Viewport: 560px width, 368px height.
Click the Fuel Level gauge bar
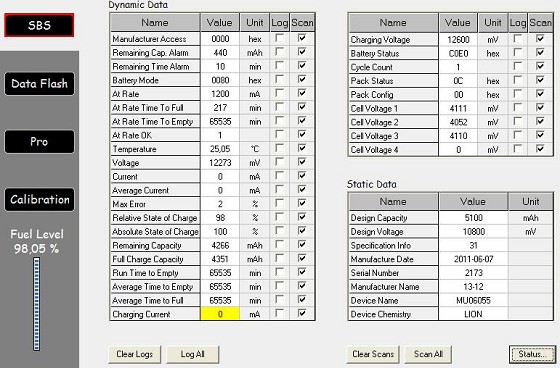pyautogui.click(x=36, y=304)
